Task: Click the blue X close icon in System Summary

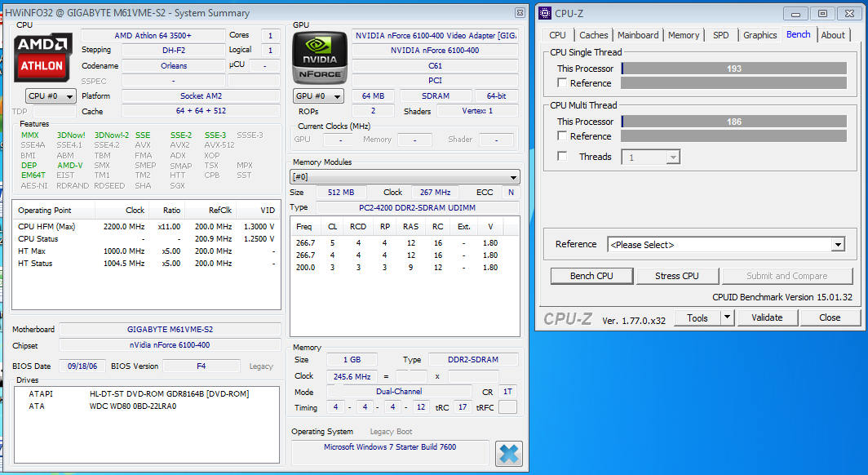Action: pos(509,454)
